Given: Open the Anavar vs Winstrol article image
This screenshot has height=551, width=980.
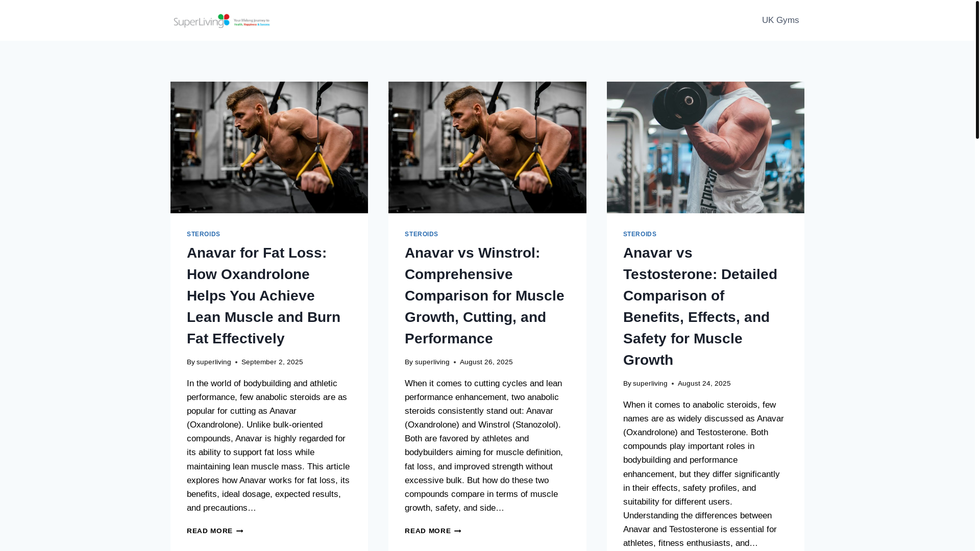Looking at the screenshot, I should point(487,147).
